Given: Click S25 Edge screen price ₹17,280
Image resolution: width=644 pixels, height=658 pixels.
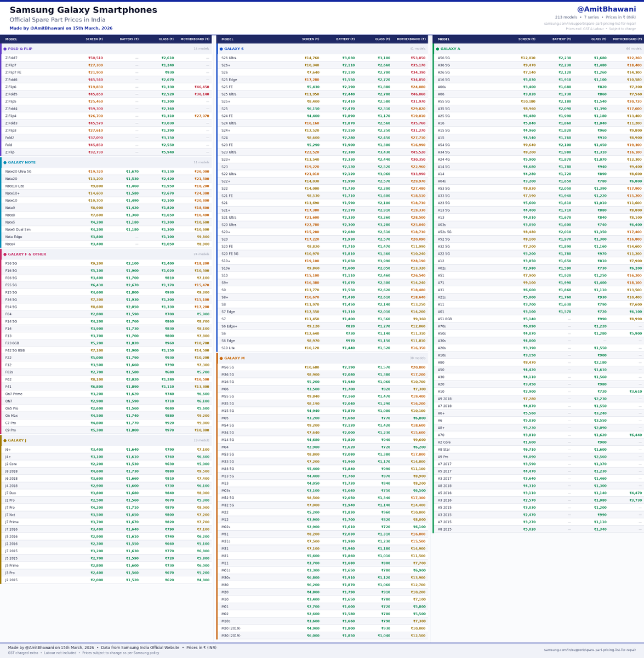Looking at the screenshot, I should (312, 80).
